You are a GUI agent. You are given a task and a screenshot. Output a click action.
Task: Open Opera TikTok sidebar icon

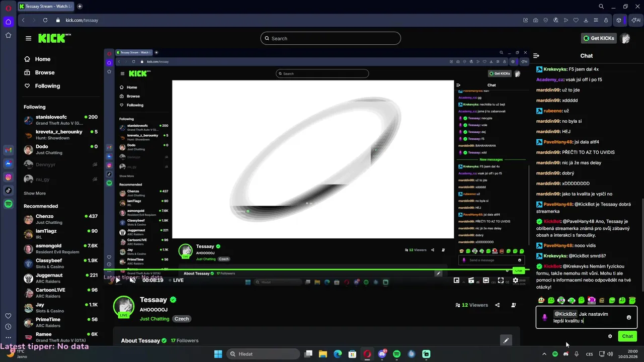pyautogui.click(x=8, y=190)
